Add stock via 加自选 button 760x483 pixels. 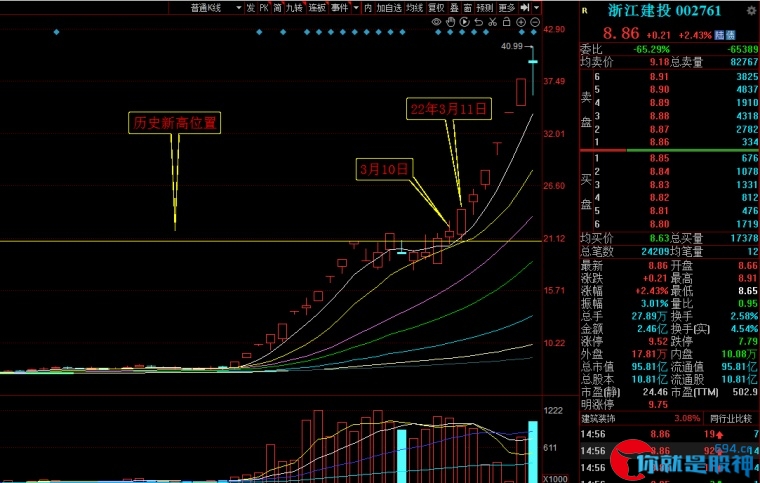[x=389, y=8]
